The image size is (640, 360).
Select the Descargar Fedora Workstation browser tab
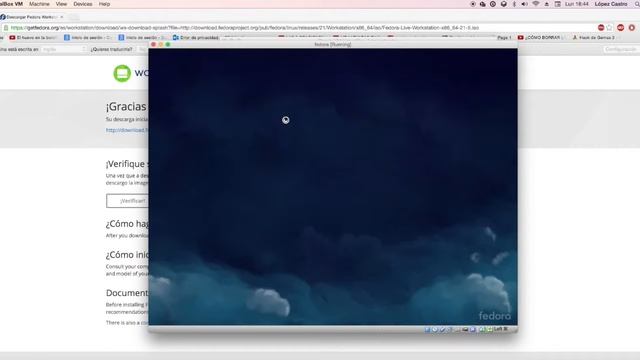pos(31,17)
